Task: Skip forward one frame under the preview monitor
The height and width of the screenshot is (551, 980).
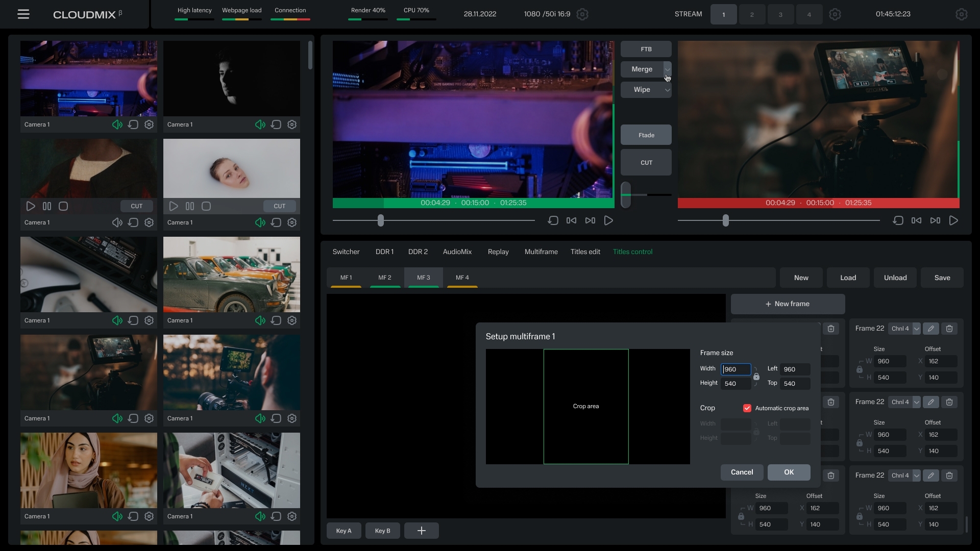Action: pos(590,220)
